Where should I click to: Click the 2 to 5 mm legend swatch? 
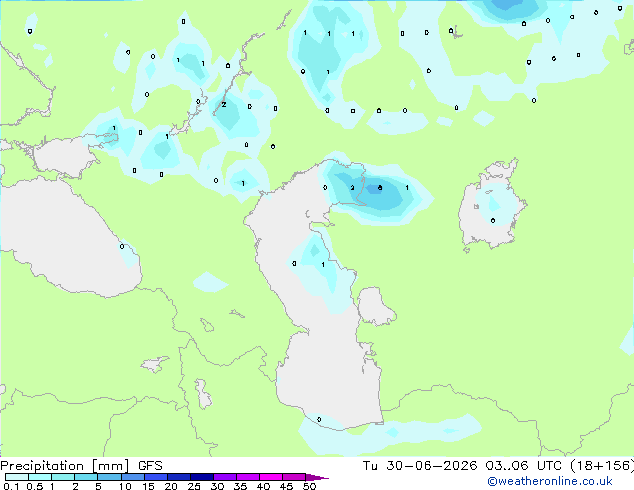(86, 477)
